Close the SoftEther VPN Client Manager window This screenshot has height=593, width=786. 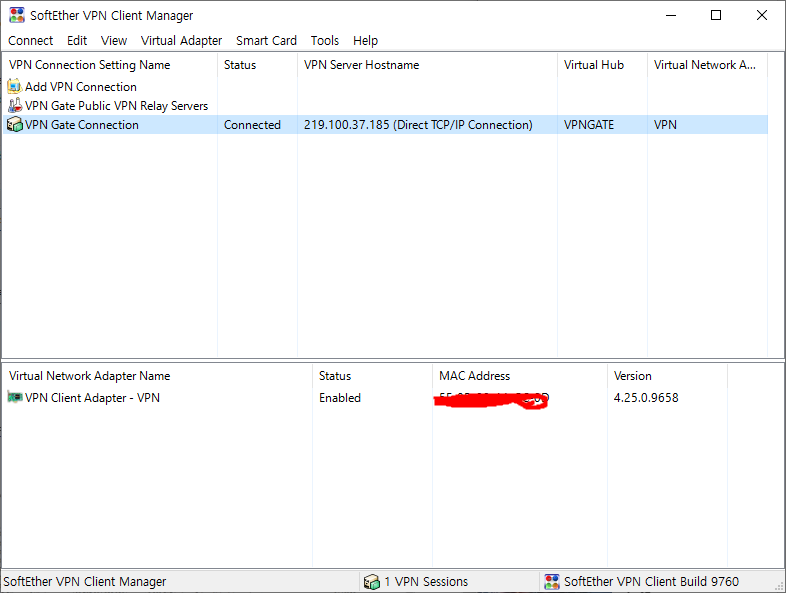click(x=761, y=15)
